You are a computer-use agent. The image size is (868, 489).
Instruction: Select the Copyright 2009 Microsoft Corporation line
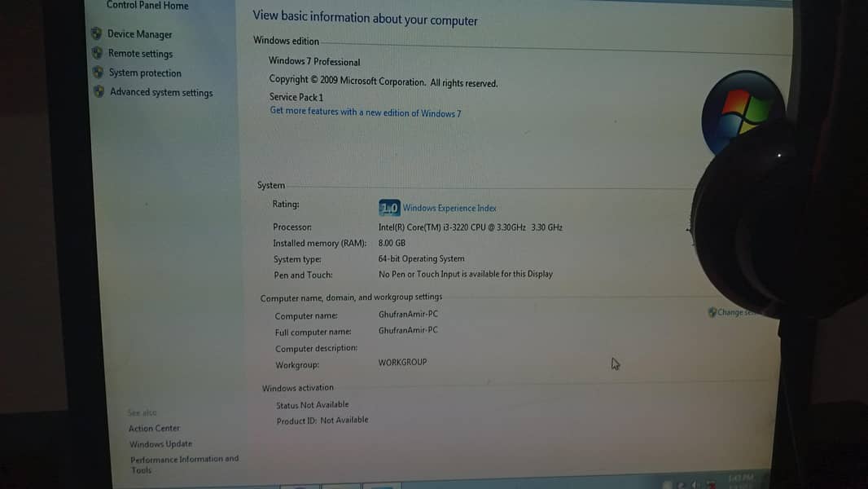383,81
